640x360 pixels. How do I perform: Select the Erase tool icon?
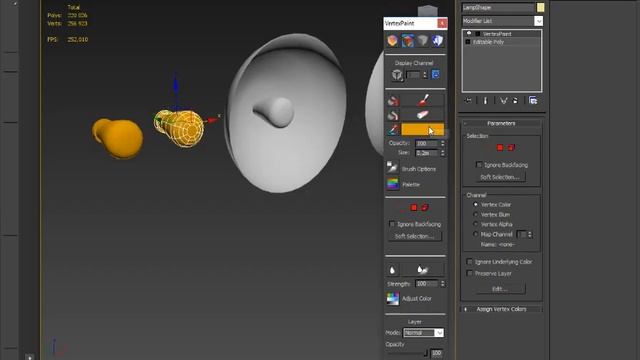(423, 115)
